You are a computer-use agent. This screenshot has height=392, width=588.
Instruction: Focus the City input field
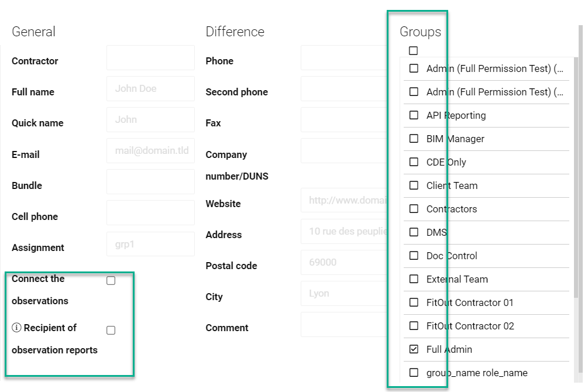(343, 294)
